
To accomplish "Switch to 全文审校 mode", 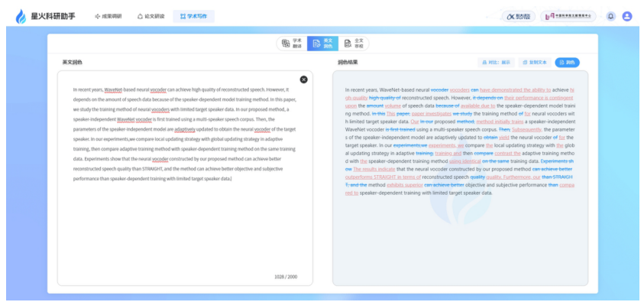I will (354, 44).
